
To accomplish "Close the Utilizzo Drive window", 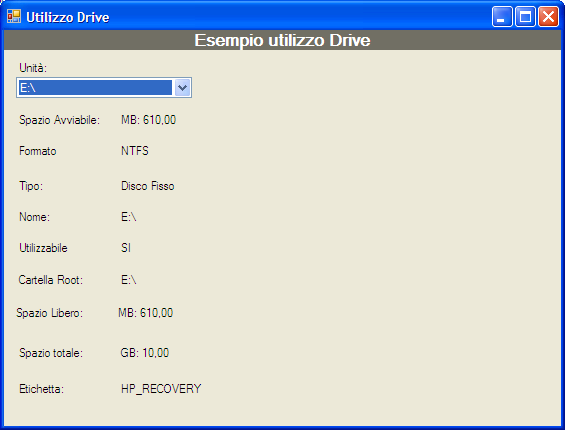I will [548, 17].
